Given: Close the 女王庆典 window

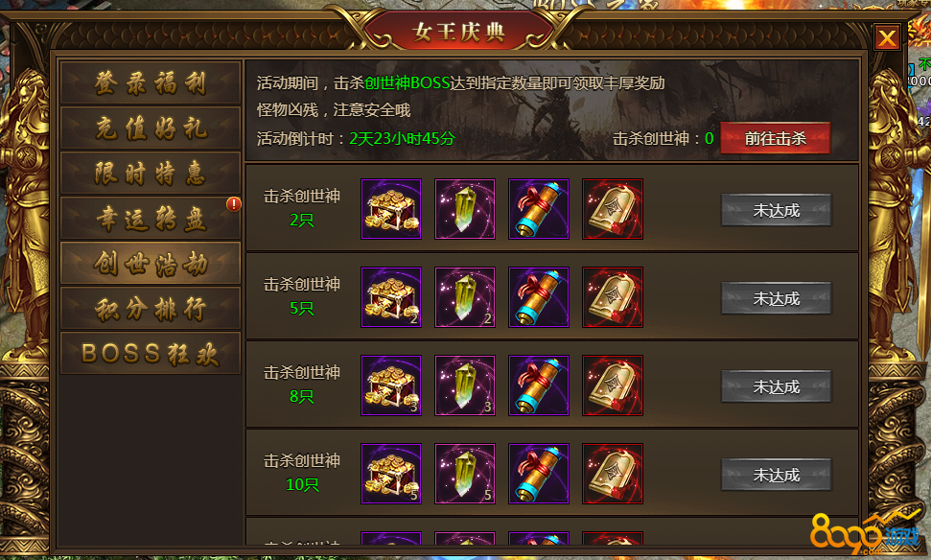Looking at the screenshot, I should [x=887, y=38].
